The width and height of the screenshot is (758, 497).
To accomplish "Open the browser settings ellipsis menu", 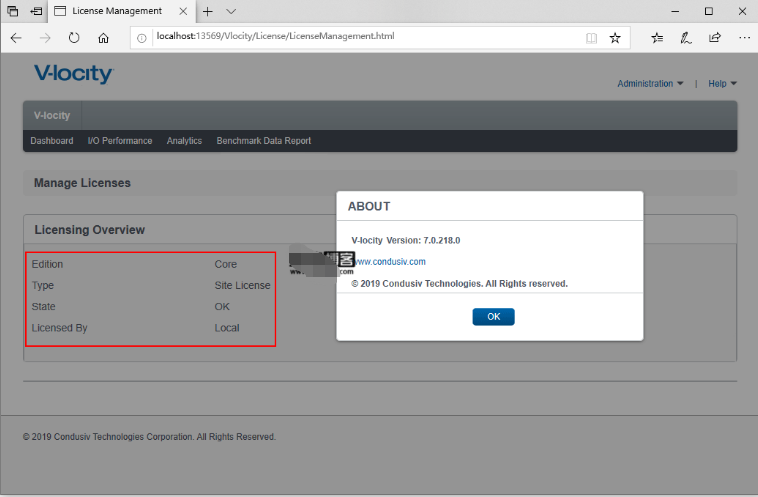I will click(744, 38).
